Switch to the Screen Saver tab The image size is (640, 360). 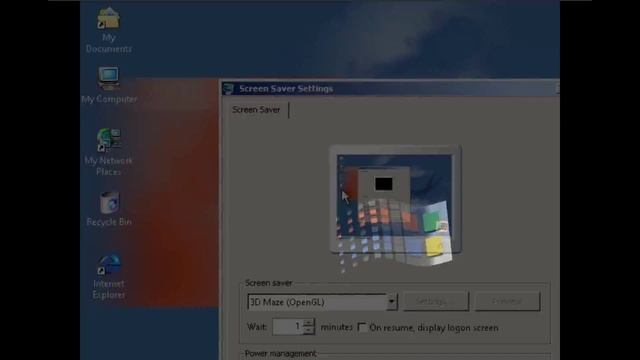[x=256, y=110]
